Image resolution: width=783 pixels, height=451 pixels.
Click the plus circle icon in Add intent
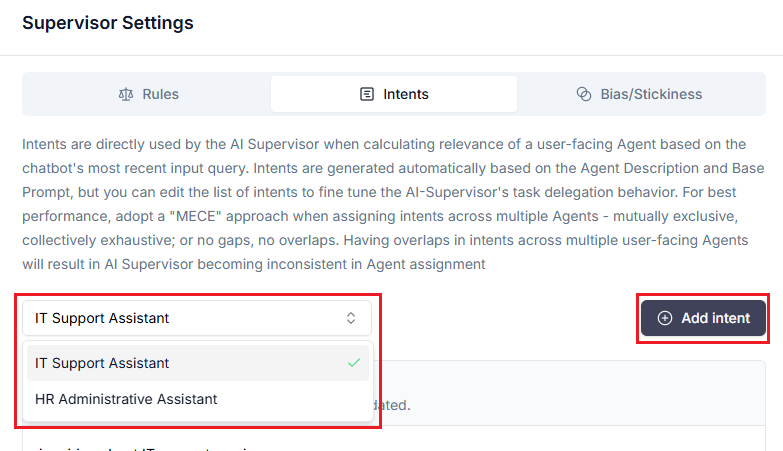coord(665,318)
